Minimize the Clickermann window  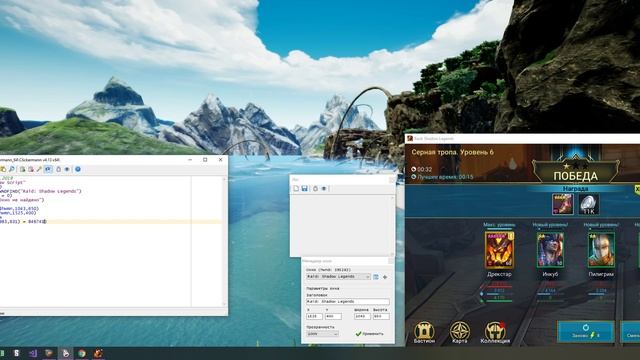coord(190,160)
